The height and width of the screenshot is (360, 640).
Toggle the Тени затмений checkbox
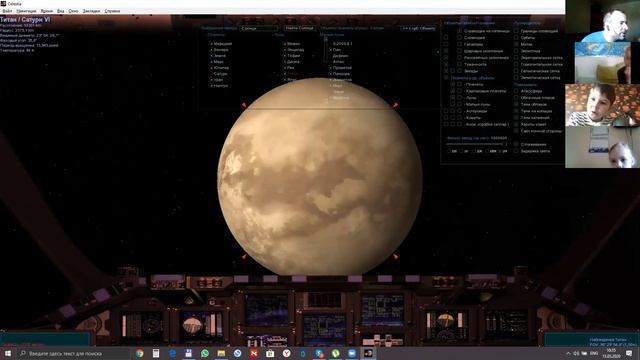pyautogui.click(x=516, y=118)
